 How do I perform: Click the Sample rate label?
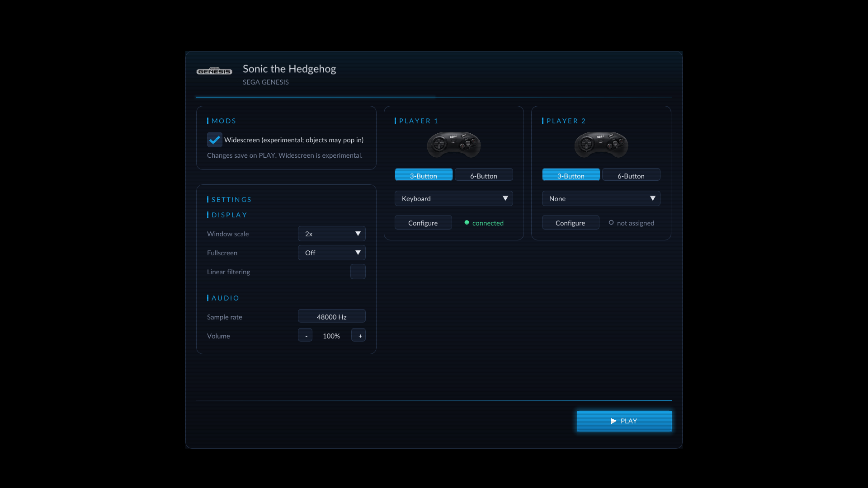click(225, 317)
